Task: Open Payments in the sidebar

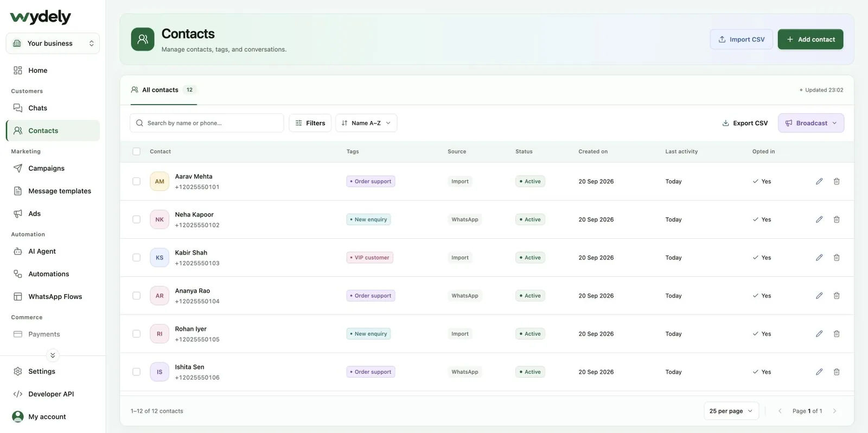Action: tap(53, 334)
